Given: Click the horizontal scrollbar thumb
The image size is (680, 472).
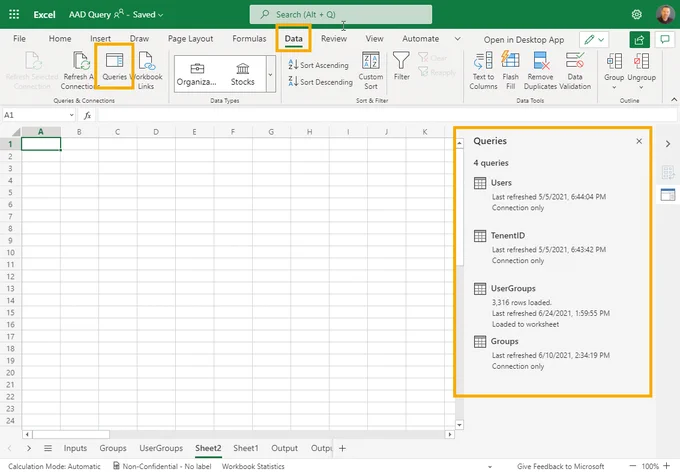Looking at the screenshot, I should coord(71,434).
